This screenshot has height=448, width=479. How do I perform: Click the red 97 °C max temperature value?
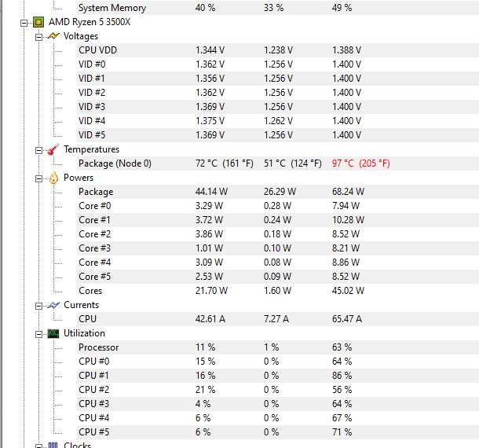[343, 163]
